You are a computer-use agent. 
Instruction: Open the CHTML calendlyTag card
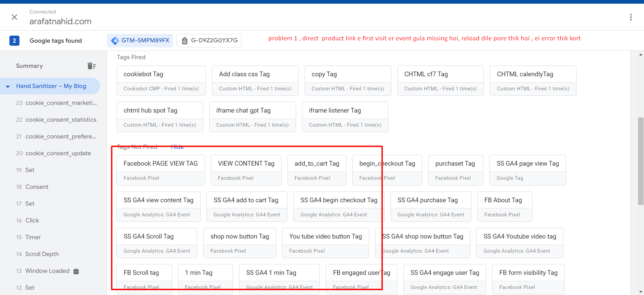(x=533, y=81)
